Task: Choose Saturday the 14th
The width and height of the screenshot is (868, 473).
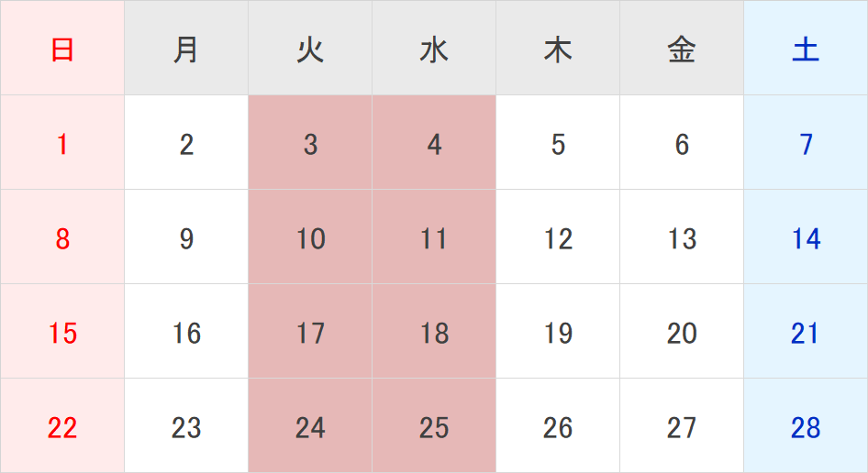Action: tap(806, 238)
